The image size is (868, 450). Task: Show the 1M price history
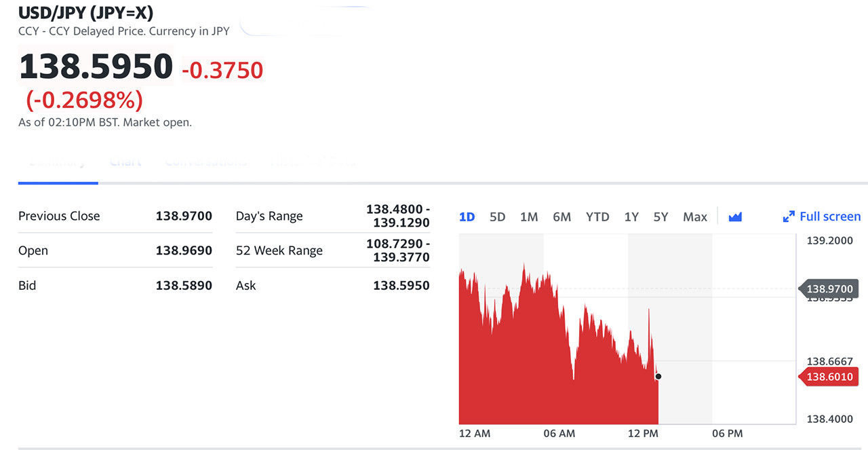tap(529, 217)
